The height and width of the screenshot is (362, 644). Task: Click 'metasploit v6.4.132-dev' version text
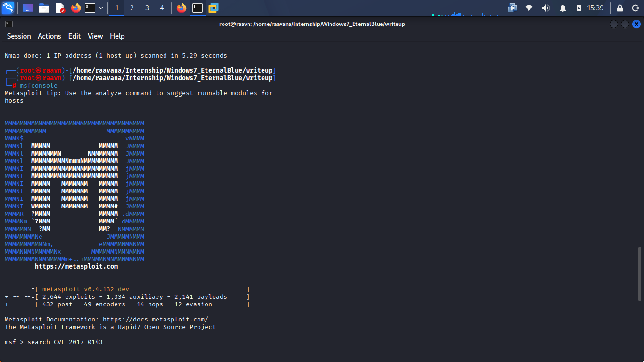click(x=86, y=289)
